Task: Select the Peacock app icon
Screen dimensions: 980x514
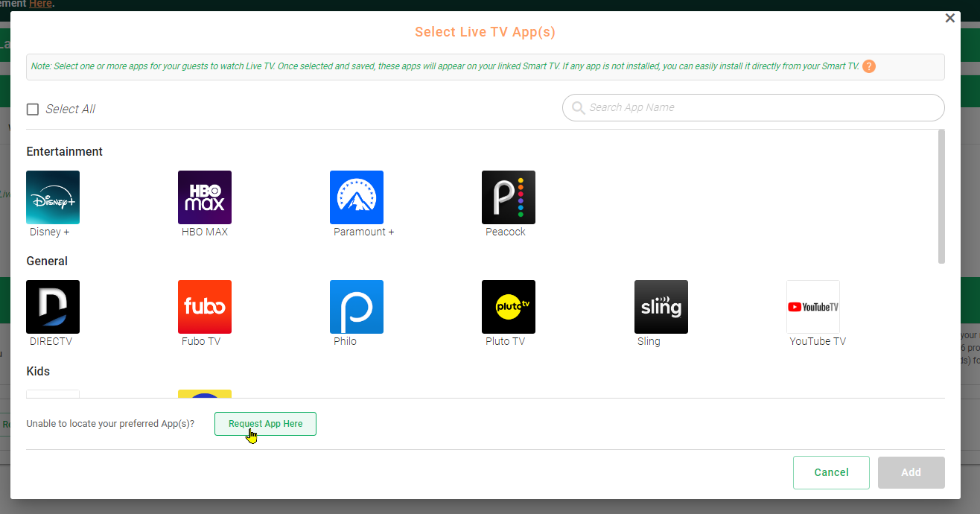Action: pos(509,197)
